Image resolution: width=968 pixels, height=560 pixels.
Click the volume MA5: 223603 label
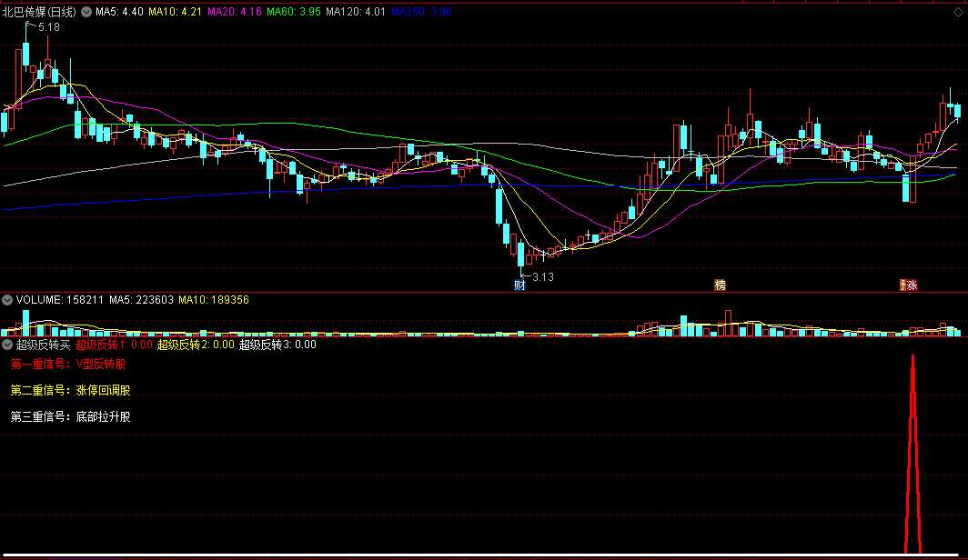click(141, 300)
